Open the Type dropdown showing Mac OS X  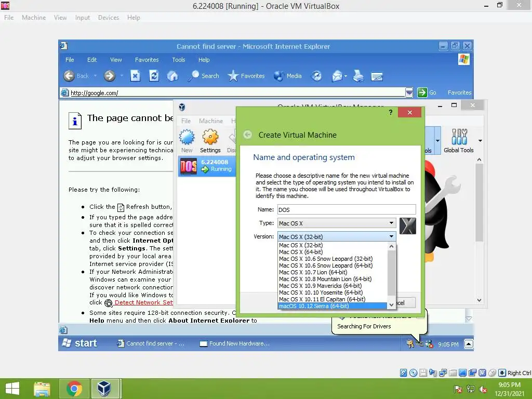point(337,223)
